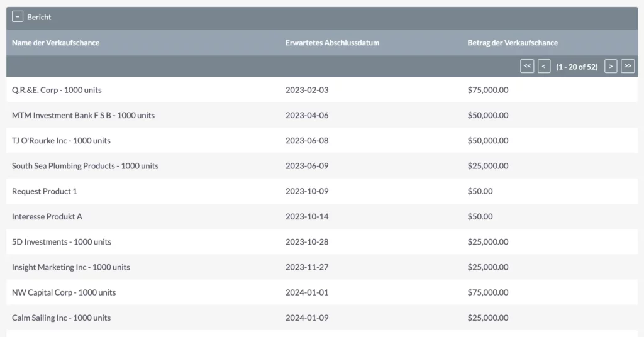Select 'South Sea Plumbing Products - 1000 units'
The height and width of the screenshot is (337, 644).
pyautogui.click(x=85, y=166)
